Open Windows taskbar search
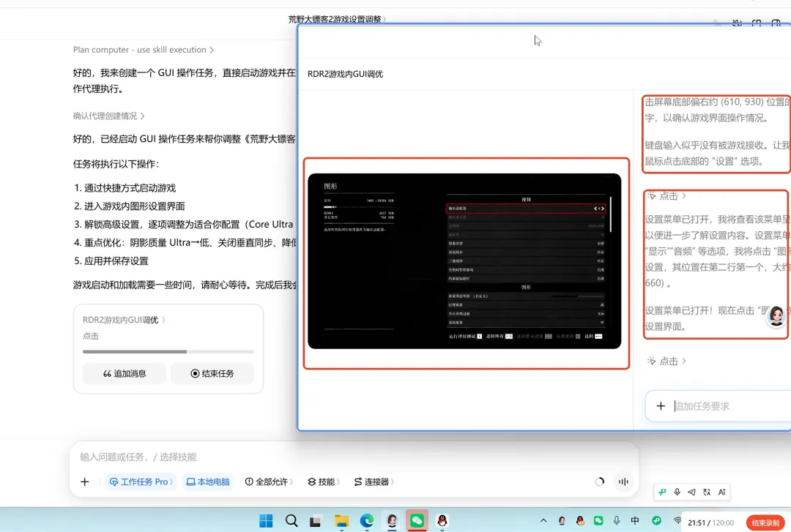Image resolution: width=791 pixels, height=532 pixels. click(291, 520)
